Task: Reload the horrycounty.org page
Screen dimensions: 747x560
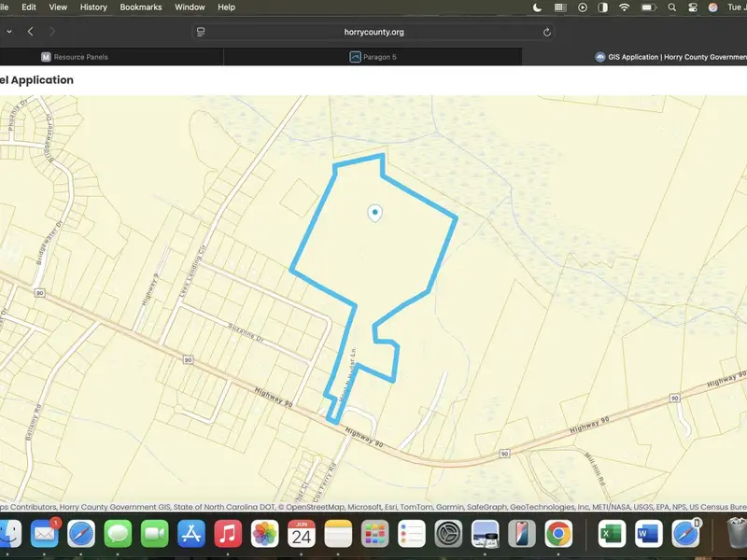Action: pyautogui.click(x=547, y=32)
